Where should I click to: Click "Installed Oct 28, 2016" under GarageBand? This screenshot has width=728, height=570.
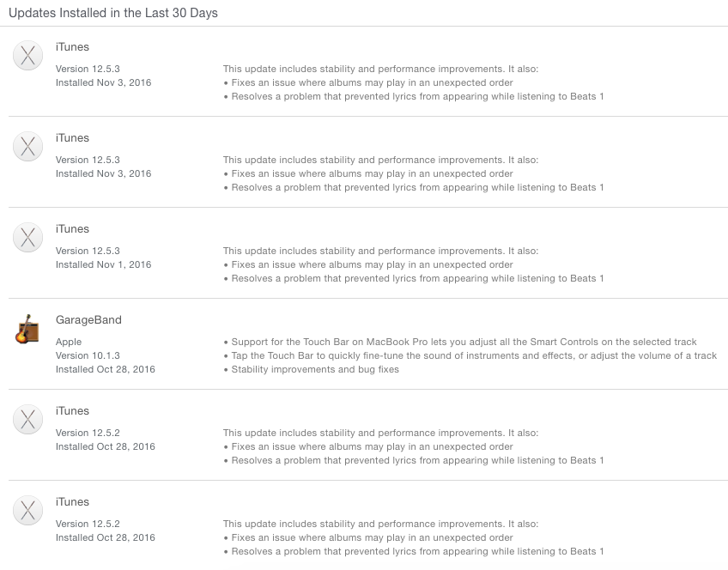pos(106,369)
